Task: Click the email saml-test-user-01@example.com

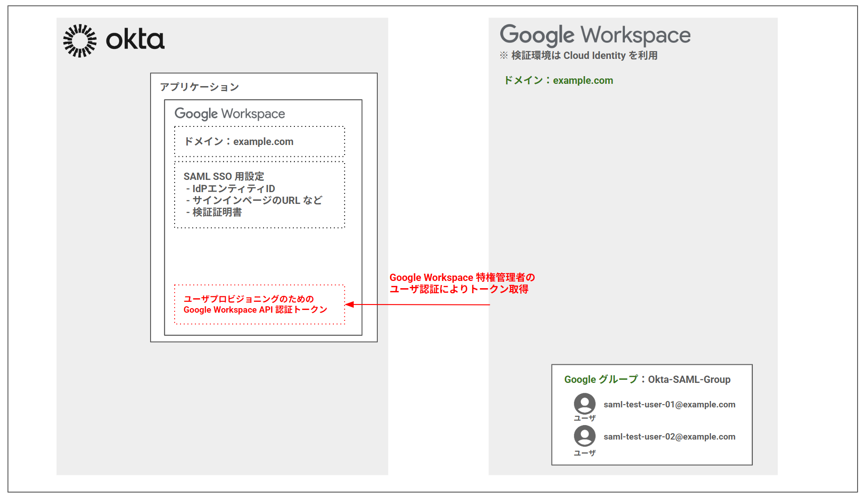Action: tap(669, 404)
